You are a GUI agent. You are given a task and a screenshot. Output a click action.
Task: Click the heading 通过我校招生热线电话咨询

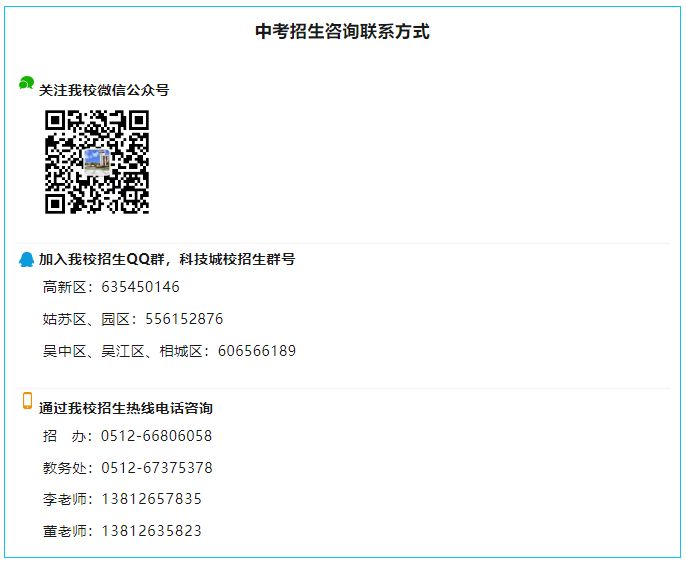(x=126, y=408)
